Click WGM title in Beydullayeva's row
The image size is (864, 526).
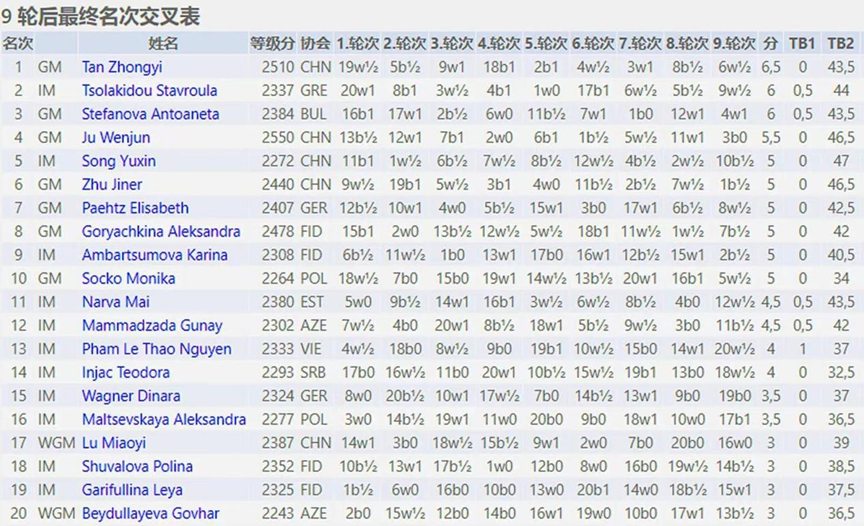pyautogui.click(x=57, y=514)
